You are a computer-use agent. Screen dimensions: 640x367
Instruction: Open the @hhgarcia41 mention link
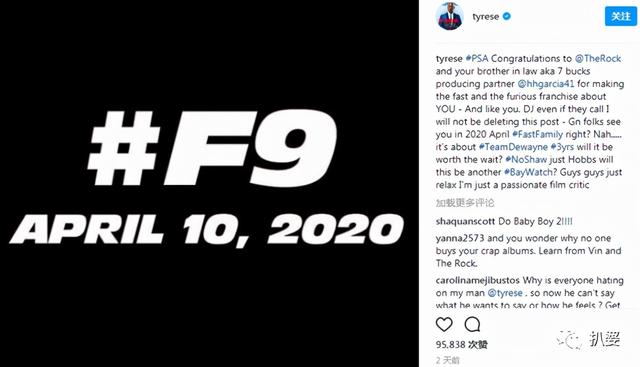[546, 84]
